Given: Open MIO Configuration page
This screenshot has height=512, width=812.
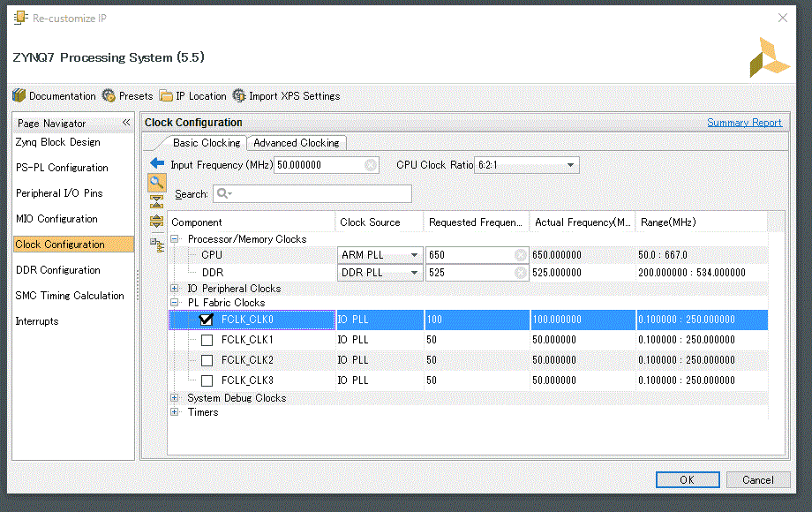Looking at the screenshot, I should point(56,219).
